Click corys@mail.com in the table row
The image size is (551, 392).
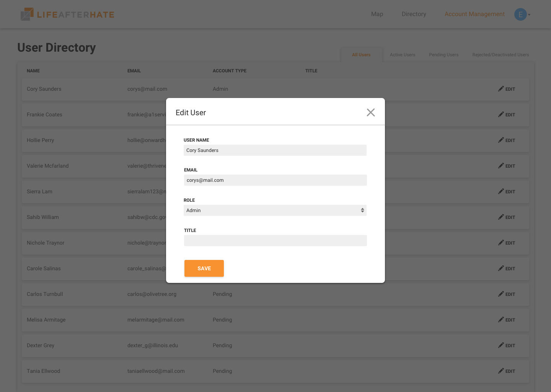click(147, 89)
